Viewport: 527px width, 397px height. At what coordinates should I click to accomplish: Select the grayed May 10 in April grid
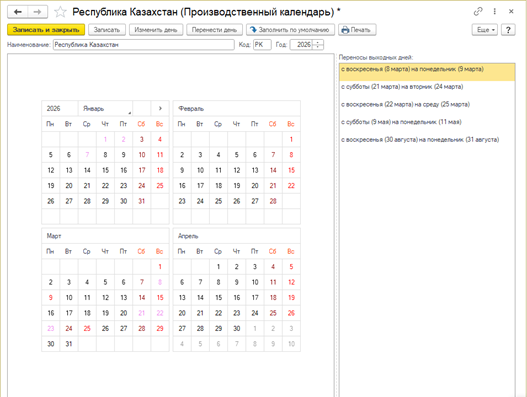[291, 344]
